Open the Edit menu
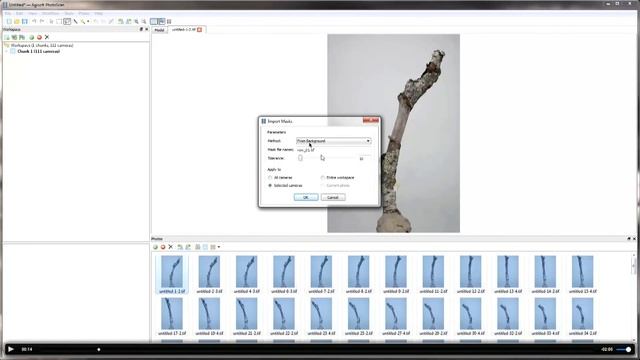Image resolution: width=640 pixels, height=360 pixels. 19,13
